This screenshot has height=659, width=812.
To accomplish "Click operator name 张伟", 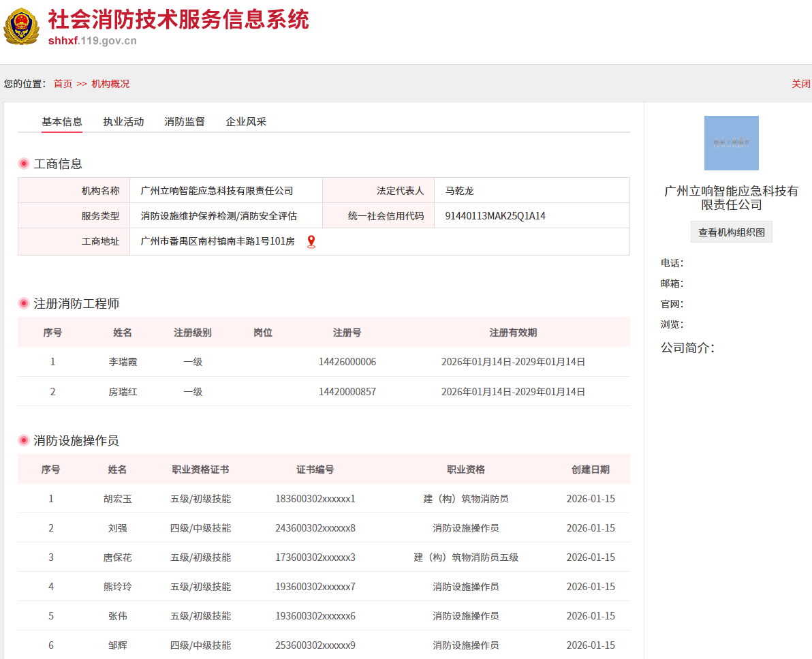I will (x=118, y=615).
